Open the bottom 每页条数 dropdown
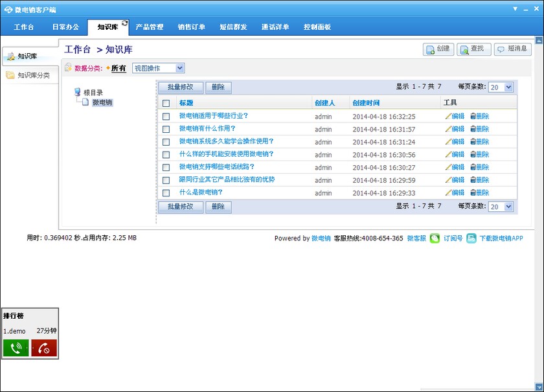Screen dimensions: 544x392 pyautogui.click(x=501, y=207)
